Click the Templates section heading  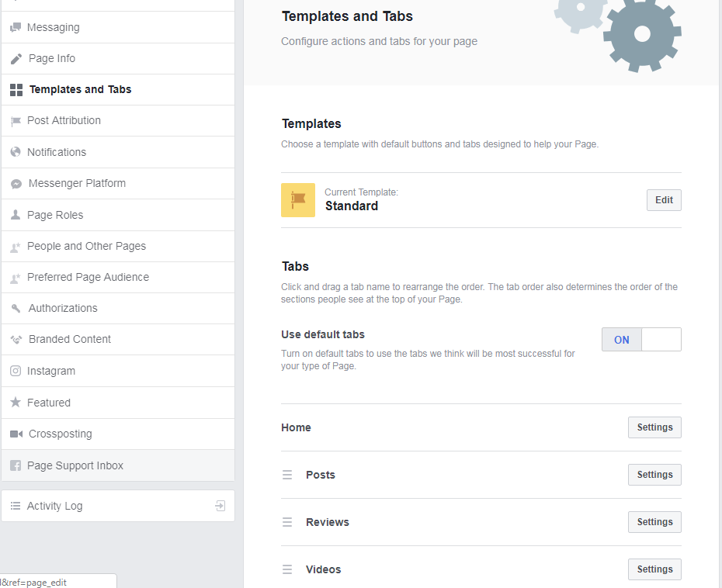[x=311, y=124]
